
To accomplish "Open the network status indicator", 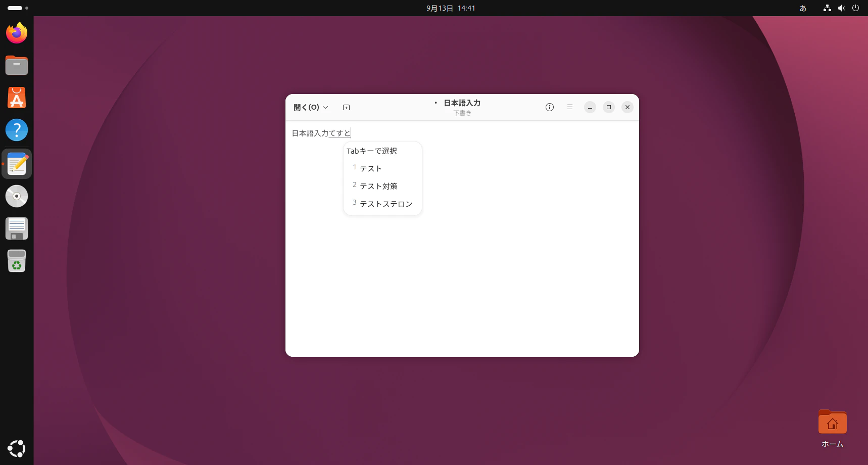I will pos(827,8).
